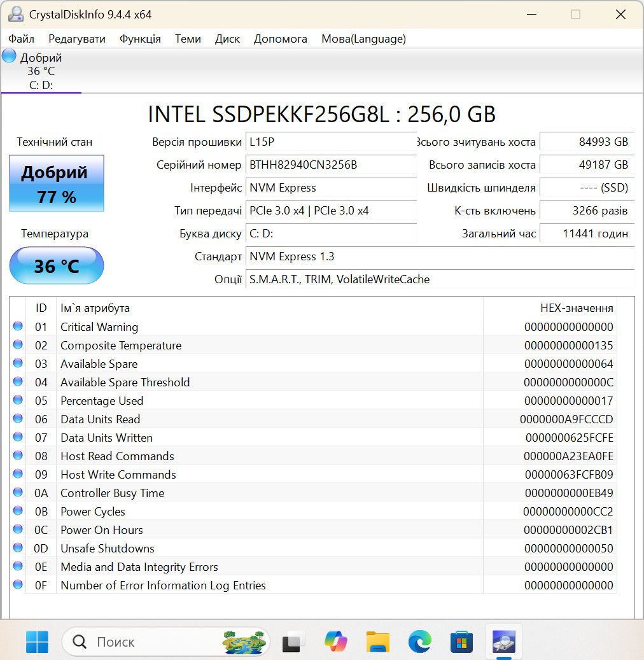Click the serial number field BTHH82940CN3256B
Viewport: 644px width, 660px height.
click(331, 165)
